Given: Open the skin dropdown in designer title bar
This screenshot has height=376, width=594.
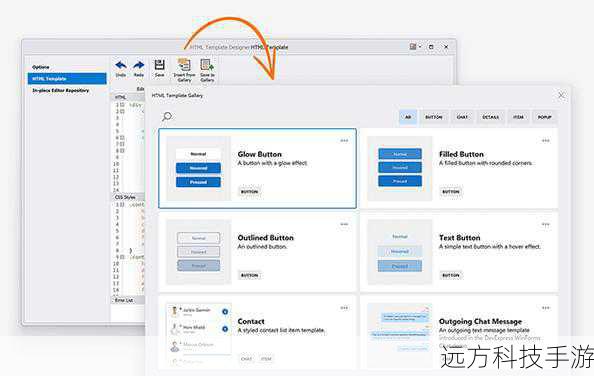Looking at the screenshot, I should (x=415, y=47).
